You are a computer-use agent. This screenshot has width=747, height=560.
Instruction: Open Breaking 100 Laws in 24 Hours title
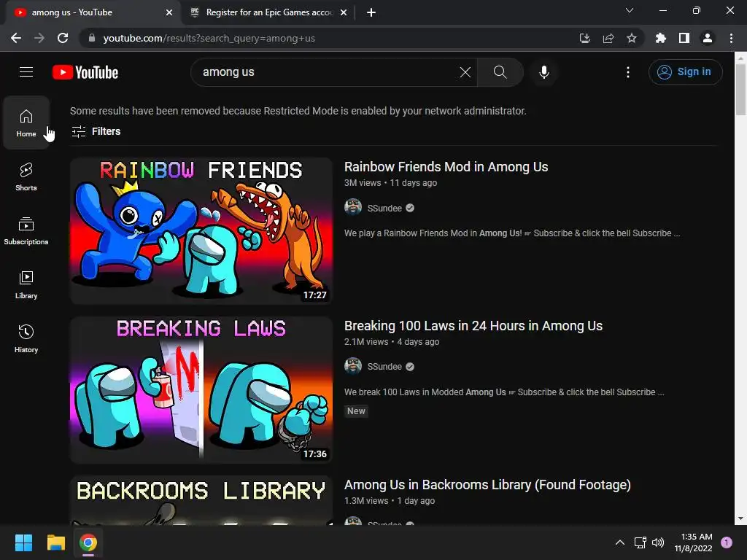473,326
